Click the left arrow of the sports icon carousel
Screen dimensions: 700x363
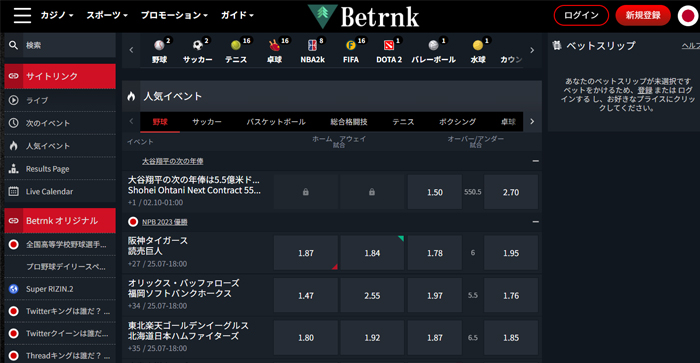pyautogui.click(x=131, y=50)
